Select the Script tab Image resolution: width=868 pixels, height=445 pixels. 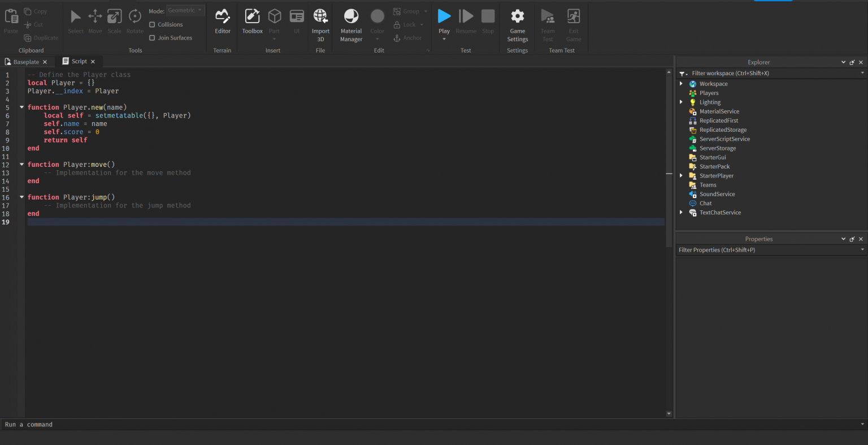[x=79, y=61]
